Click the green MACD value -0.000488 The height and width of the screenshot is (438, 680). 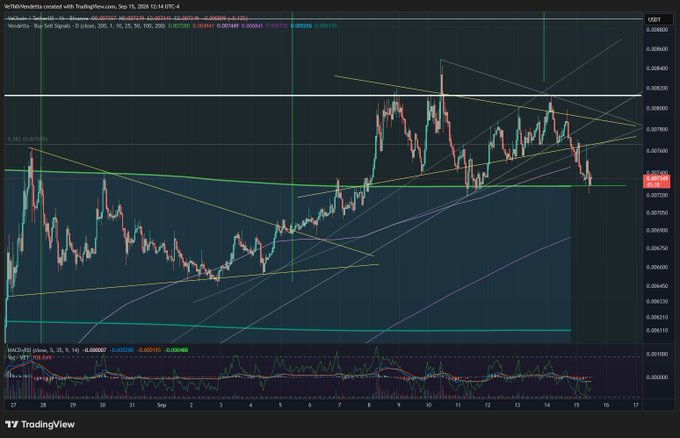tap(177, 350)
